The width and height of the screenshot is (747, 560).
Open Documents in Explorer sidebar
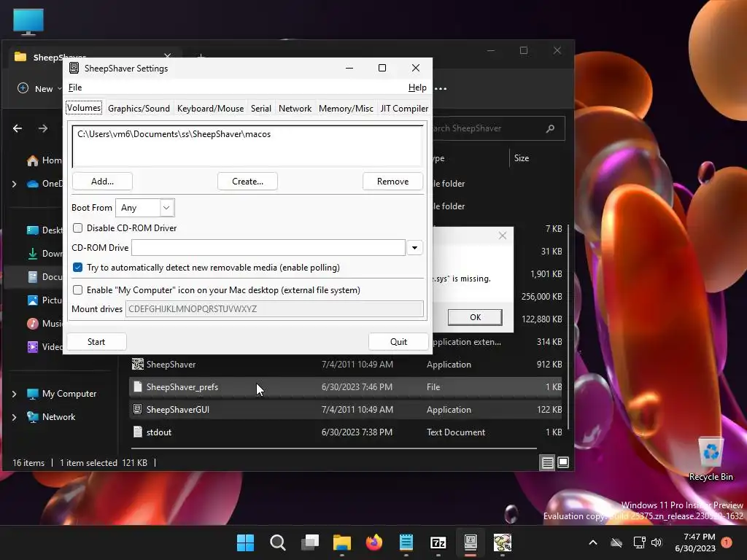click(x=44, y=276)
